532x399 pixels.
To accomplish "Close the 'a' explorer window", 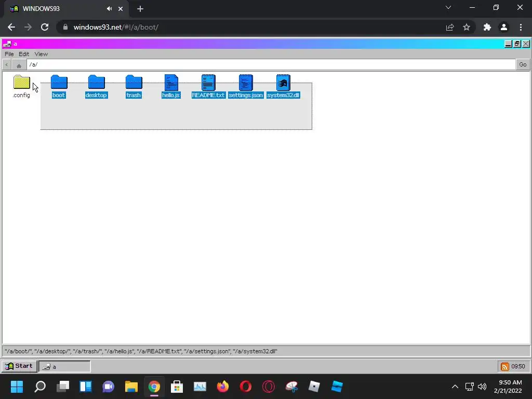I will (x=526, y=44).
